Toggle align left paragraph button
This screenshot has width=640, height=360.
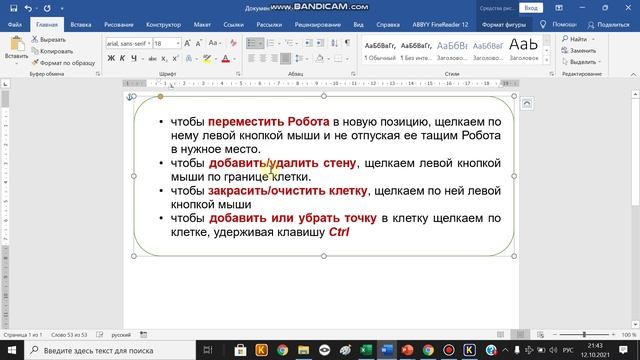pyautogui.click(x=251, y=59)
